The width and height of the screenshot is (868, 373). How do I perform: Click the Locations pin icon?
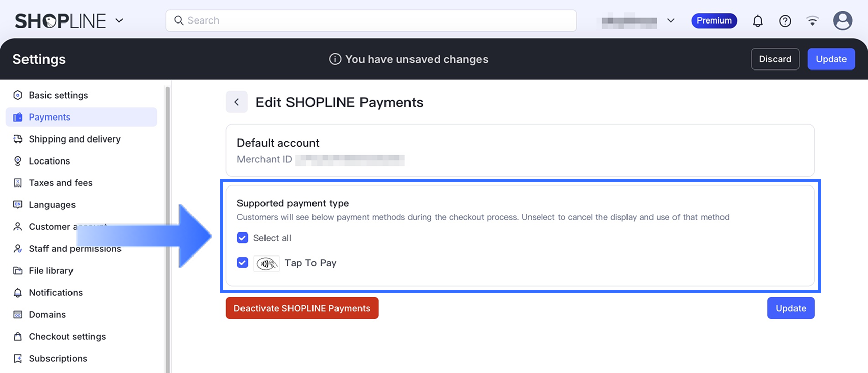(x=18, y=161)
